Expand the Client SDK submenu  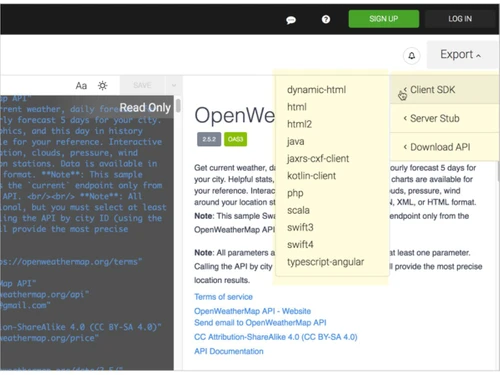(445, 90)
